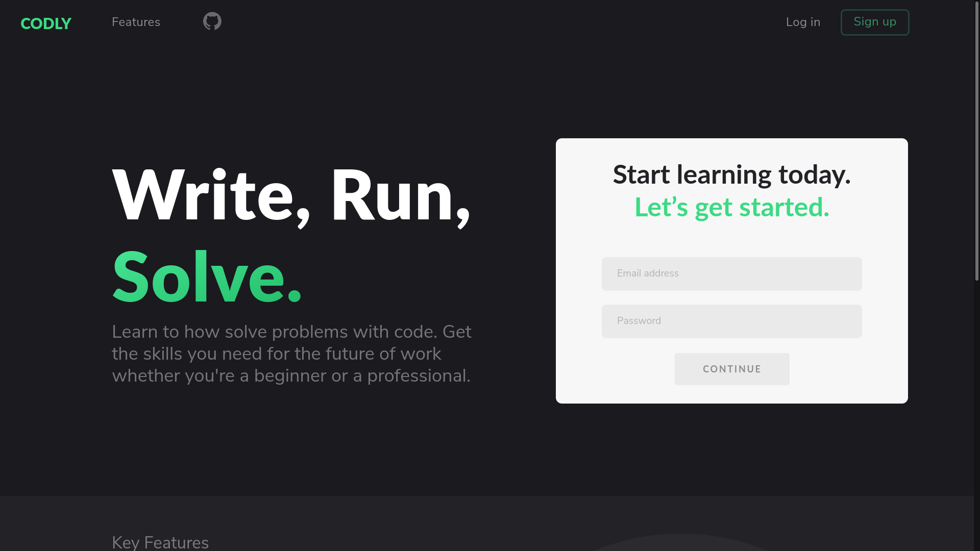Click the Log in link
Image resolution: width=980 pixels, height=551 pixels.
(803, 22)
